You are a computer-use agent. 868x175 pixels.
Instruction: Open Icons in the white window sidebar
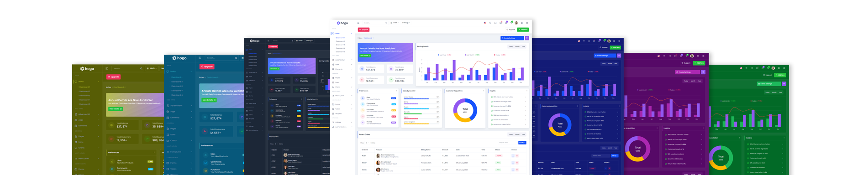[342, 82]
